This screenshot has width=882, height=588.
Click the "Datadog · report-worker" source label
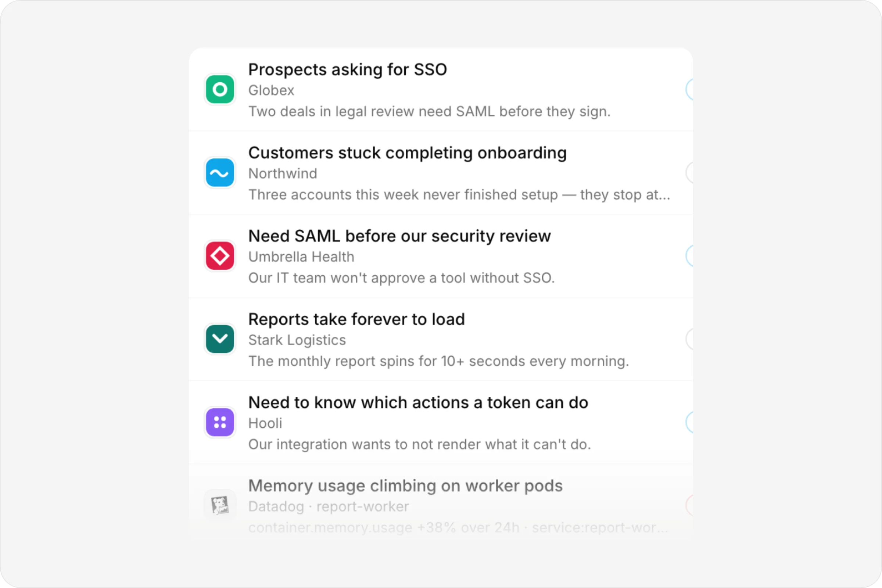[329, 507]
